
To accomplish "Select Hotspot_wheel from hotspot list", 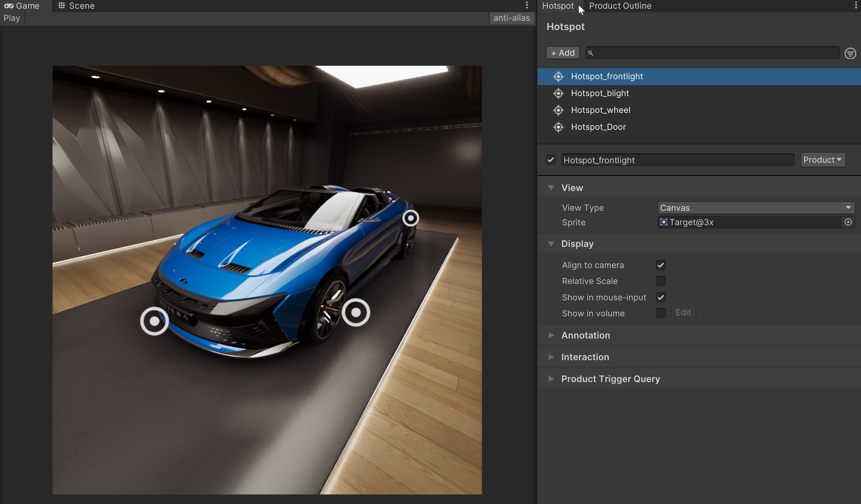I will pyautogui.click(x=601, y=110).
